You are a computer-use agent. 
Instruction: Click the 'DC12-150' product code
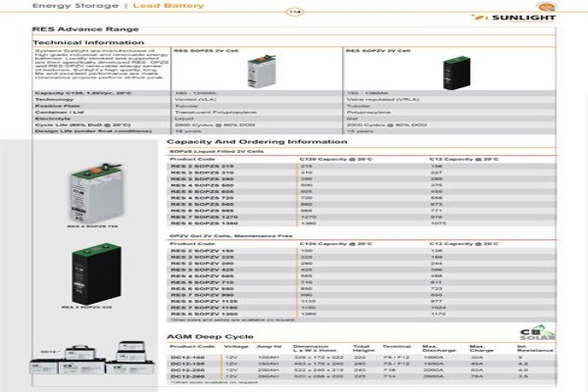pos(188,364)
